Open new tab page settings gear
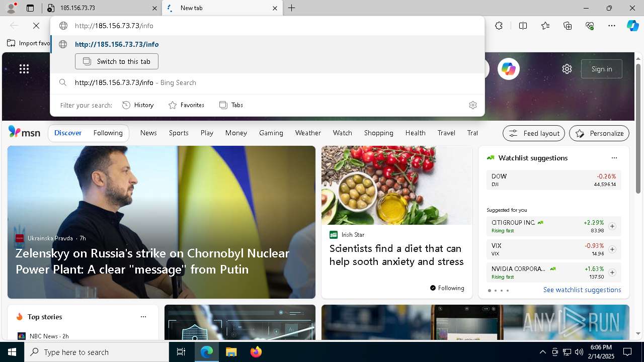 [x=567, y=69]
